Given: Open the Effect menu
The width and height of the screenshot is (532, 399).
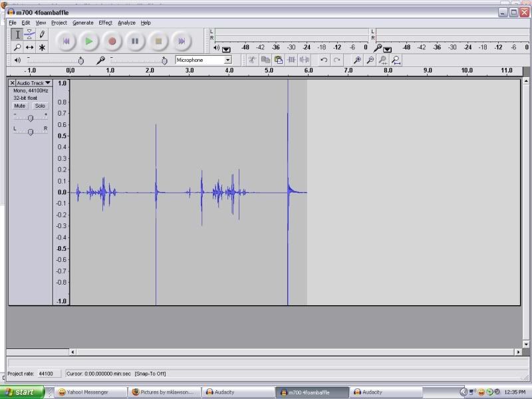Looking at the screenshot, I should coord(105,23).
